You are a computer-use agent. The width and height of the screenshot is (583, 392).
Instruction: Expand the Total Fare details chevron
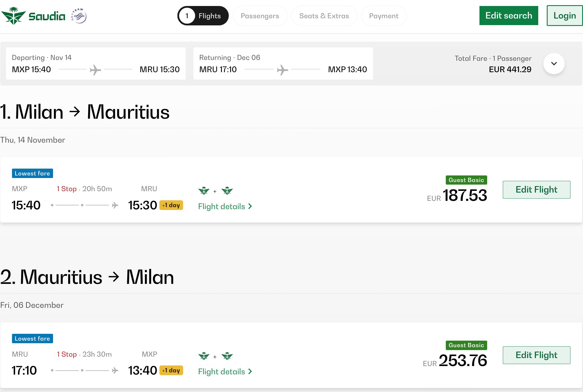[x=554, y=64]
